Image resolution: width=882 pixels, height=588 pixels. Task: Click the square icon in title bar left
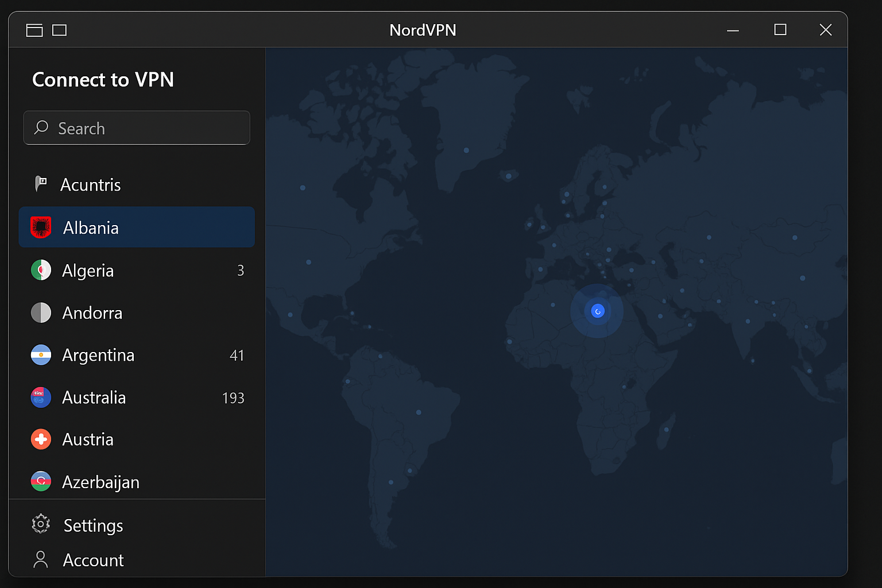click(x=60, y=30)
